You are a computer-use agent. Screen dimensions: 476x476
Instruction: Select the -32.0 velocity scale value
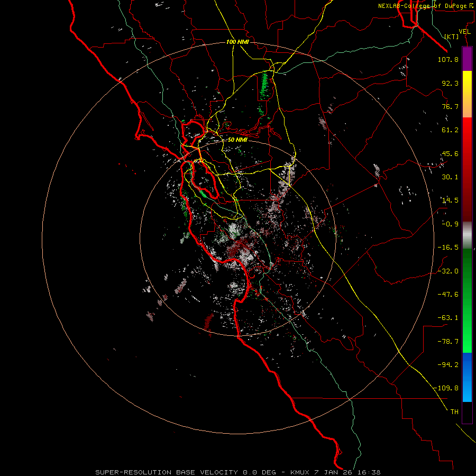click(448, 271)
